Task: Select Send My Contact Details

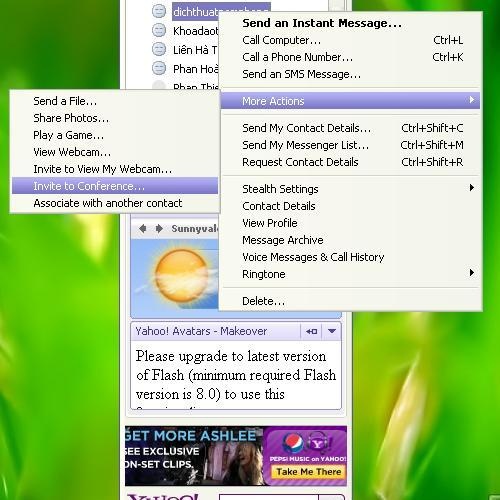Action: pos(350,128)
